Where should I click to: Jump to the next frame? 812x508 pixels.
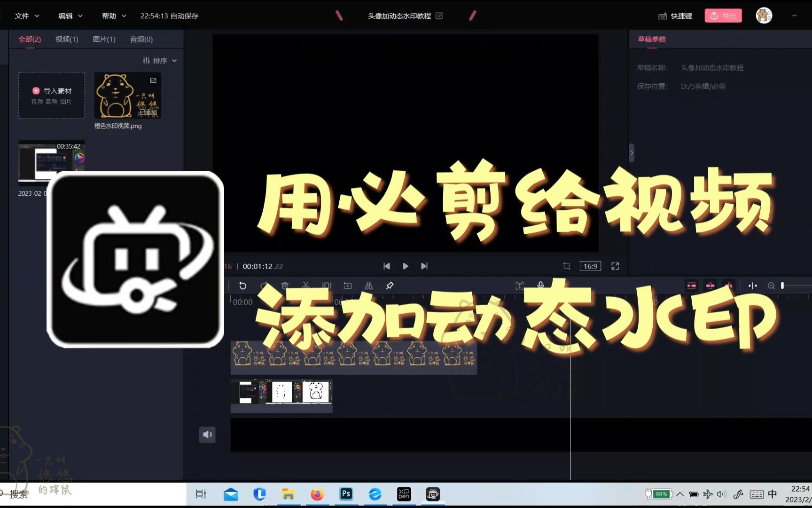tap(424, 266)
